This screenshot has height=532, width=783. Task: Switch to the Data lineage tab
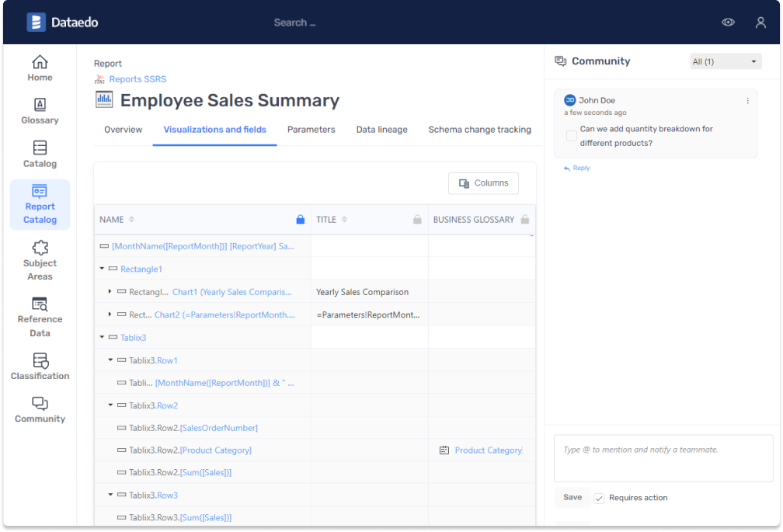point(381,130)
